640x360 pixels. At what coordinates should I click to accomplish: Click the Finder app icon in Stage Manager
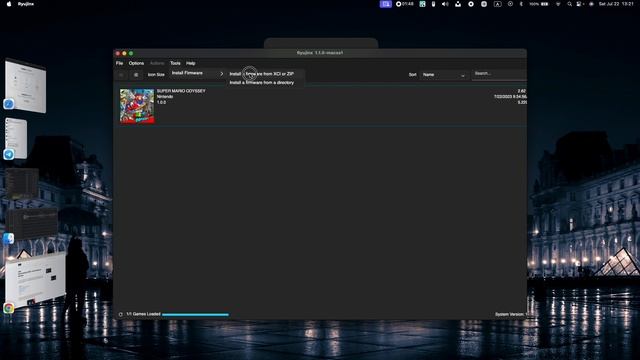(x=9, y=238)
